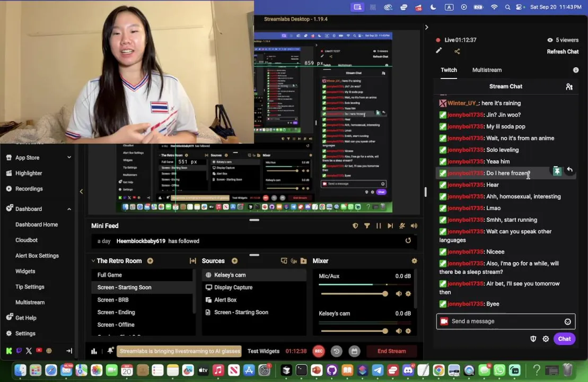Switch to the Twitch chat tab
588x382 pixels.
[449, 70]
